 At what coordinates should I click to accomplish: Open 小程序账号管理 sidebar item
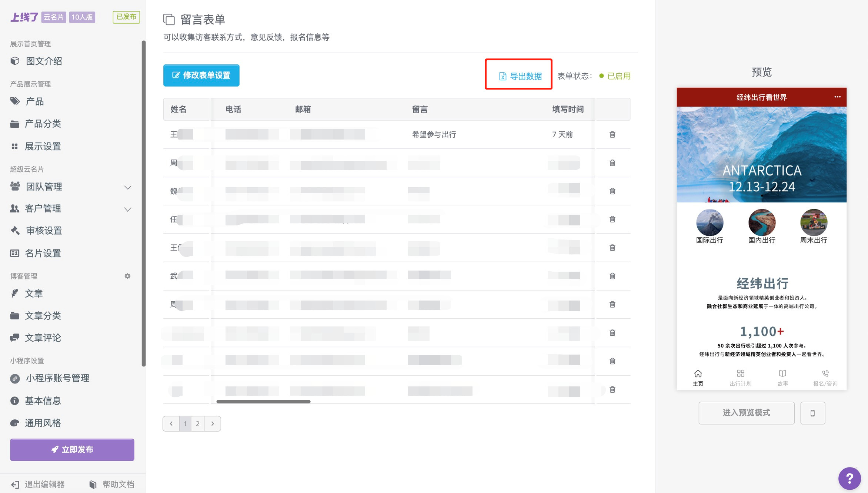(57, 378)
